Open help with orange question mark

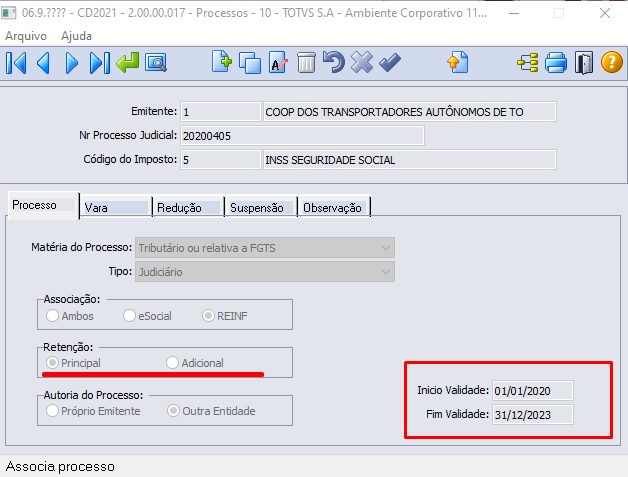[x=612, y=62]
